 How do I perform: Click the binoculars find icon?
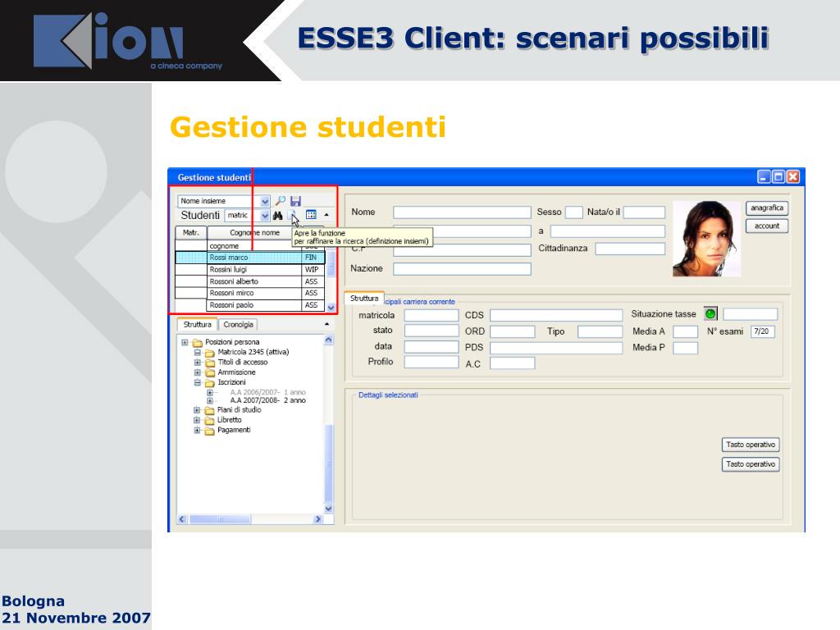click(277, 216)
